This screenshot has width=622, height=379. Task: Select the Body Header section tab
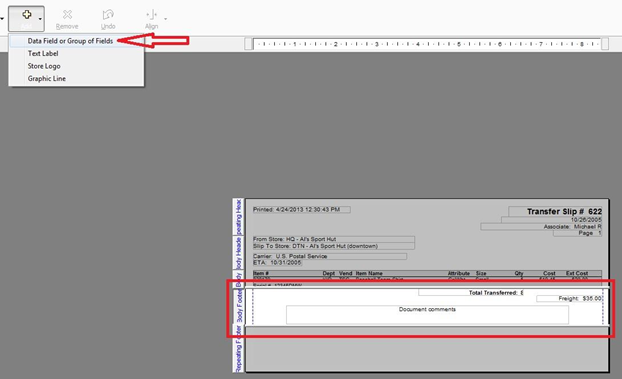[x=238, y=253]
